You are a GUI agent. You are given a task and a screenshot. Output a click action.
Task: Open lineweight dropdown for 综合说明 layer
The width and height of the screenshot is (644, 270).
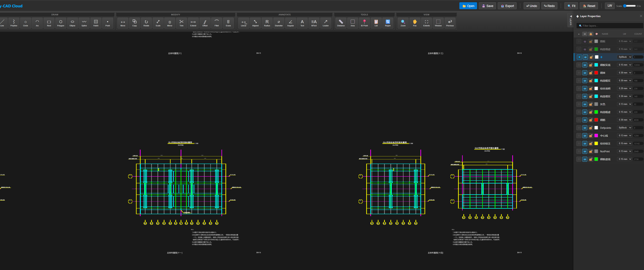624,88
